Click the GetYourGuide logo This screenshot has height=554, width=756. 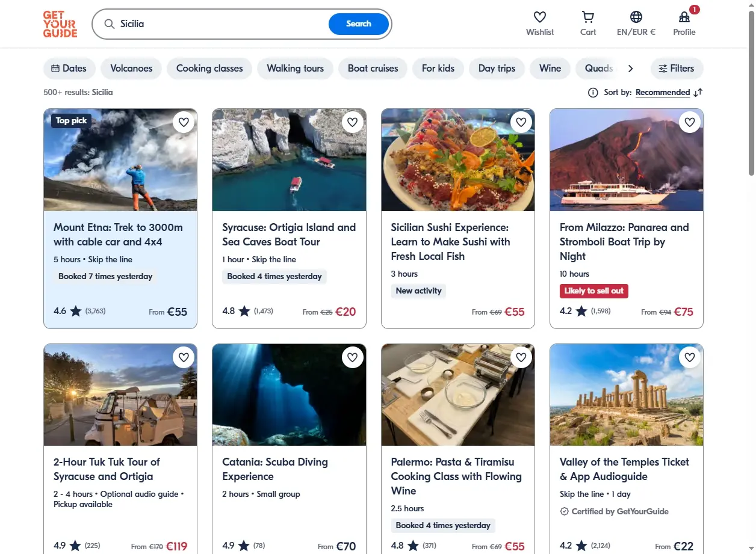60,24
